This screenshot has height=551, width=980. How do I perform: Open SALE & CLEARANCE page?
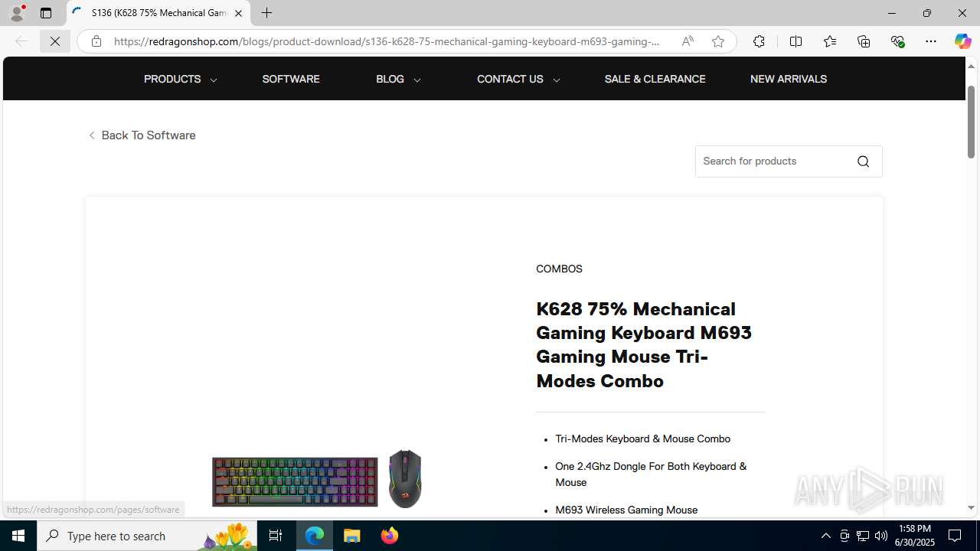pyautogui.click(x=655, y=79)
